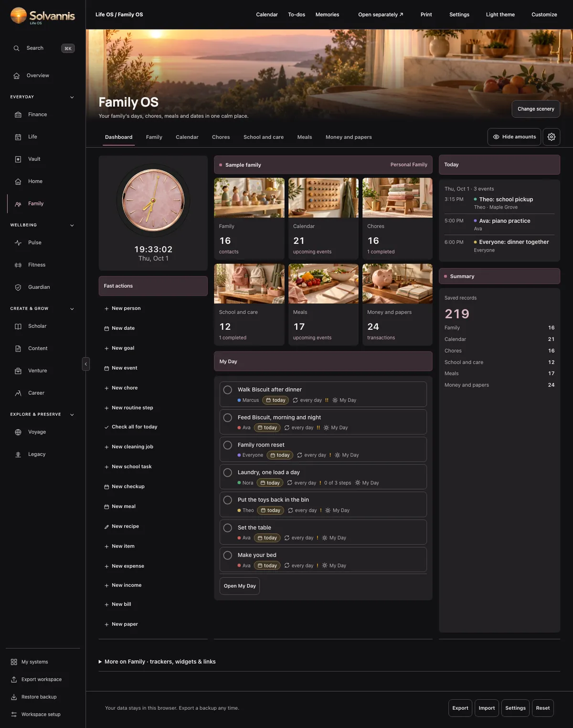
Task: Switch to the Chores tab
Action: 221,137
